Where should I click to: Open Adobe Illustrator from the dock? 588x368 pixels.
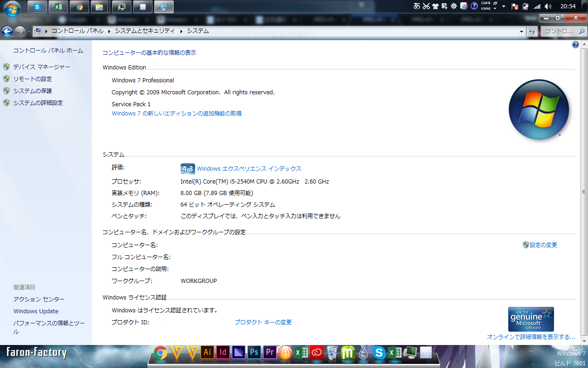(x=207, y=353)
